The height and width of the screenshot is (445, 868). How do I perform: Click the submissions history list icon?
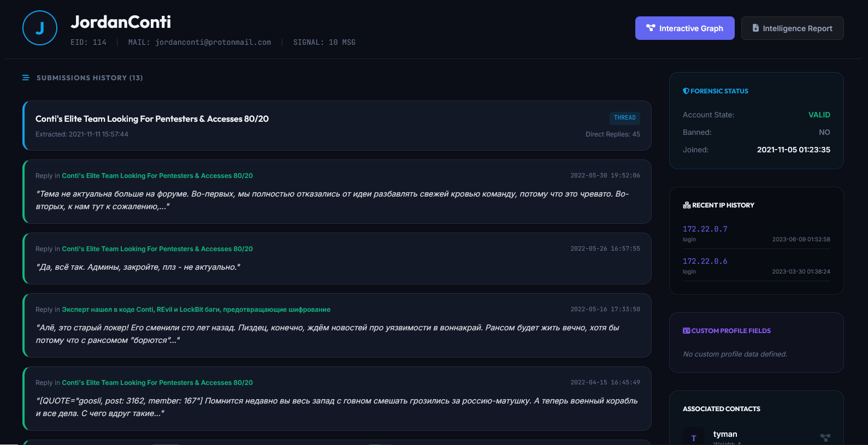coord(26,78)
